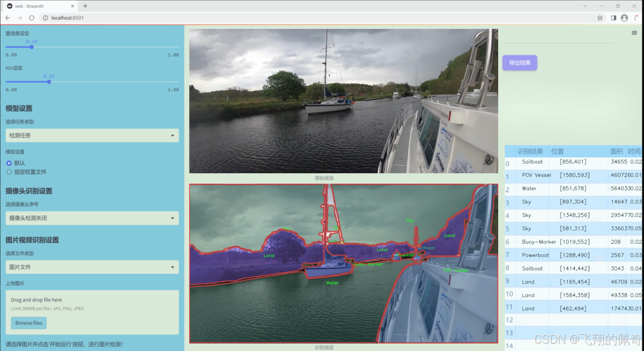The image size is (644, 351).
Task: Open 摄像头检测关闭 camera dropdown
Action: click(92, 218)
